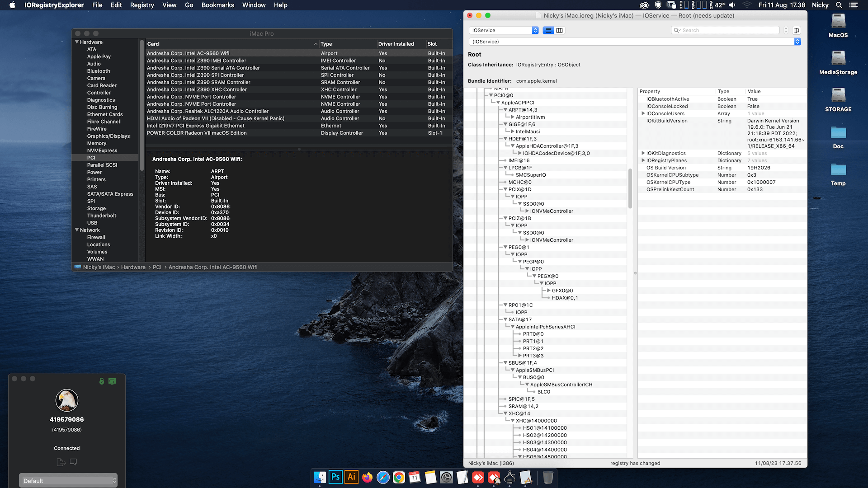This screenshot has height=488, width=868.
Task: Open the Bookmarks menu
Action: (x=217, y=5)
